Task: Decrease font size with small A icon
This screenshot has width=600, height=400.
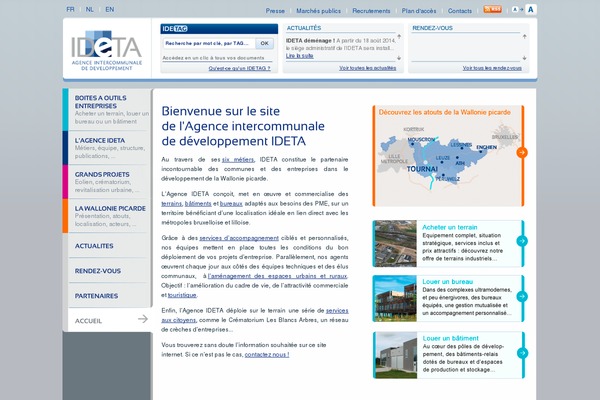Action: [515, 10]
